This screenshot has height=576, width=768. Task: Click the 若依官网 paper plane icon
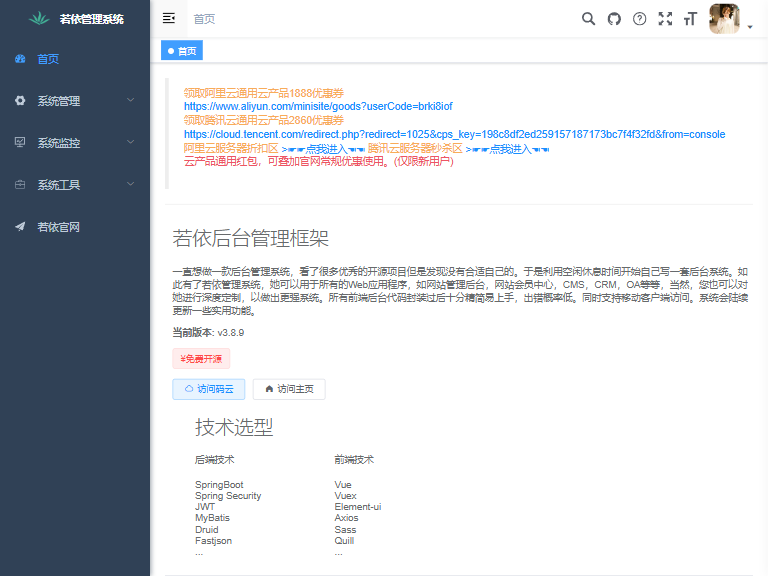pyautogui.click(x=20, y=227)
